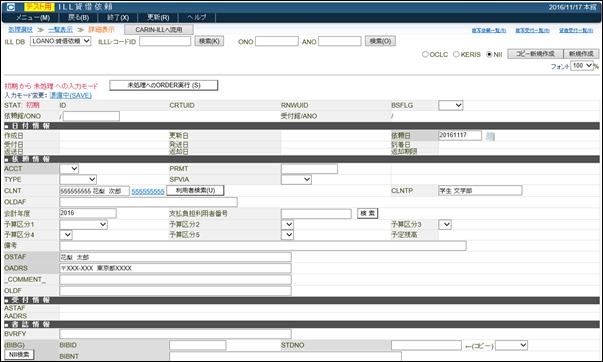The height and width of the screenshot is (362, 603).
Task: Click the NII検索 button
Action: pos(19,354)
